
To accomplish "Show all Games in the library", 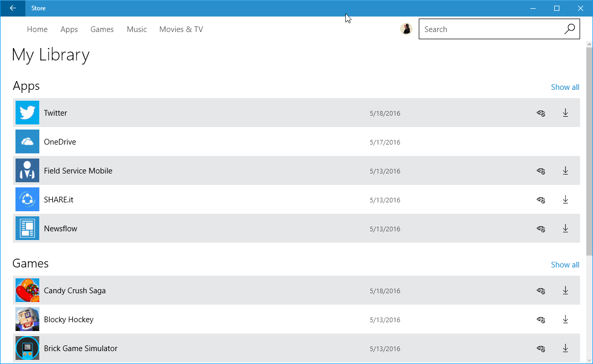I will pyautogui.click(x=565, y=264).
